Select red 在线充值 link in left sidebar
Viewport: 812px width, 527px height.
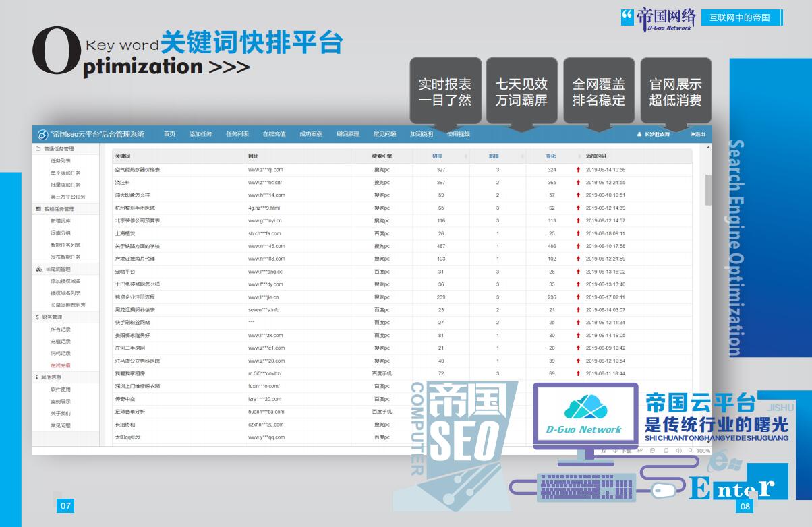pyautogui.click(x=61, y=365)
